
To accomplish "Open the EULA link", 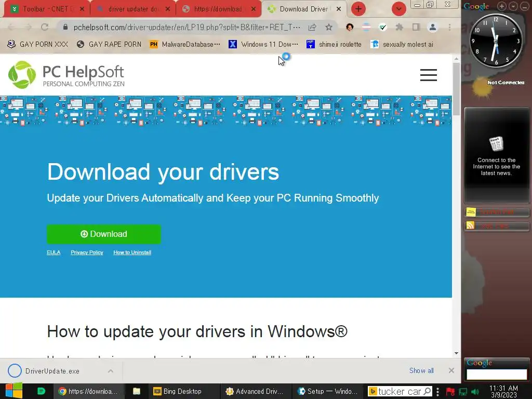I will pos(54,252).
